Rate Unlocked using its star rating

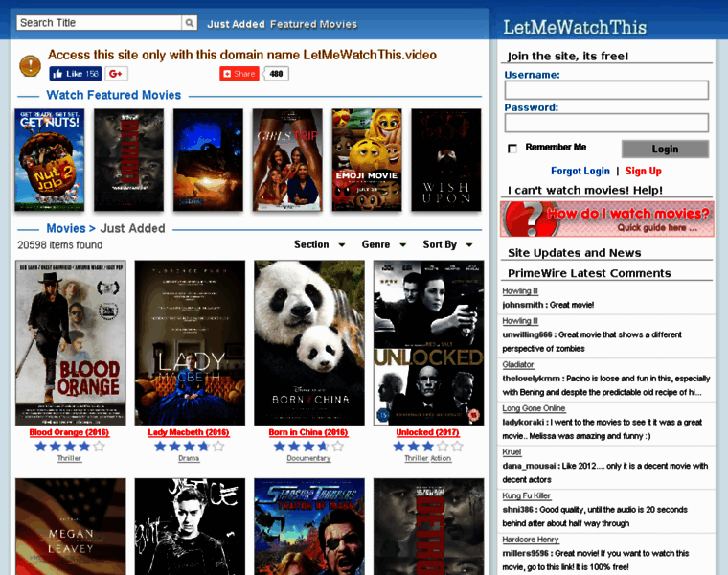(x=428, y=447)
